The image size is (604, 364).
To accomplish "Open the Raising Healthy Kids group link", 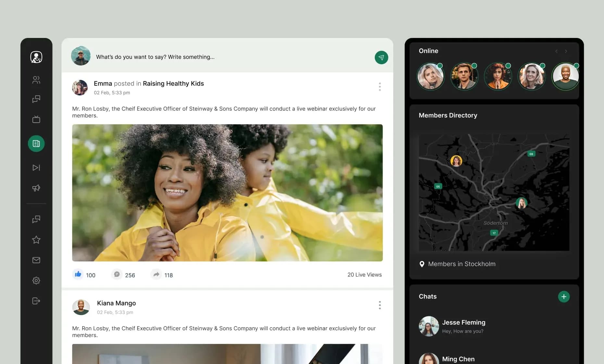I will click(173, 84).
